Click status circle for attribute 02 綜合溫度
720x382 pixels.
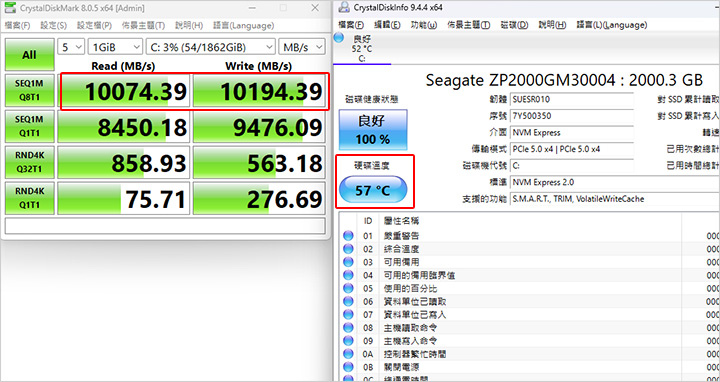[349, 249]
